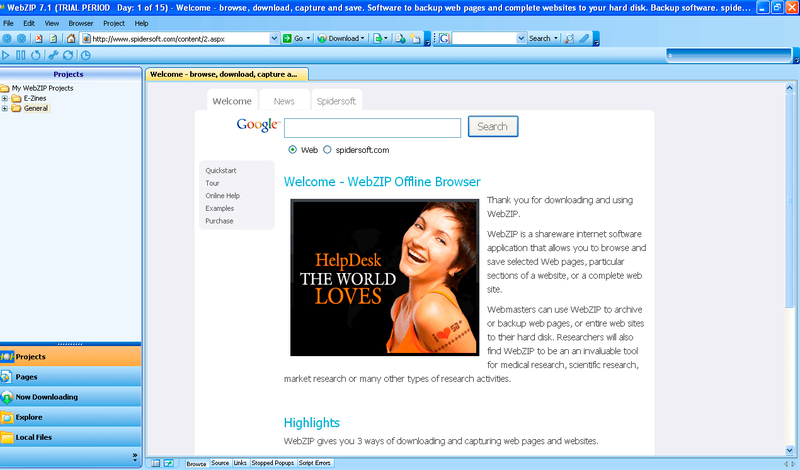
Task: Click the magnifier find icon in search toolbar
Action: (x=569, y=38)
